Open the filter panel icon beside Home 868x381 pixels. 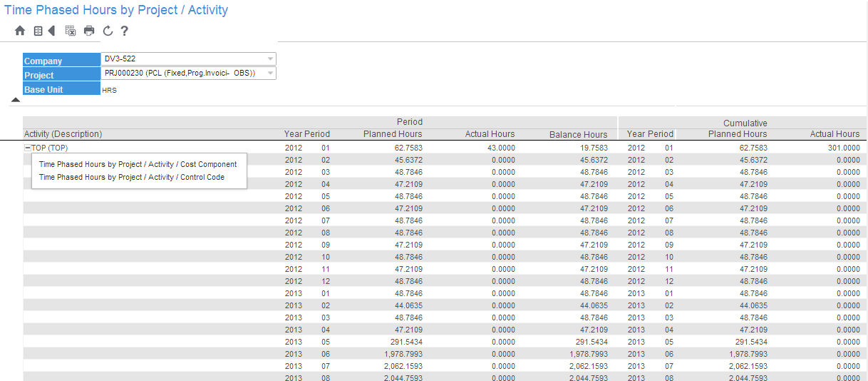click(x=38, y=31)
